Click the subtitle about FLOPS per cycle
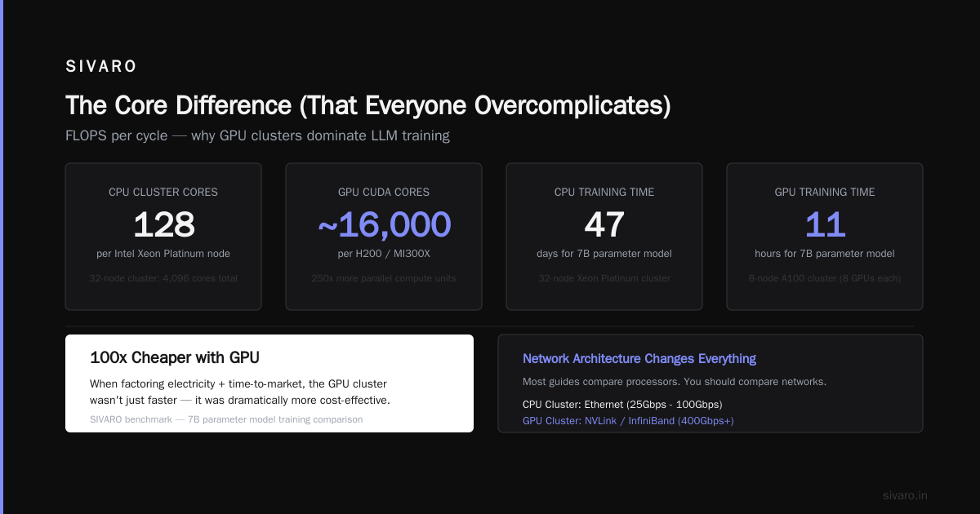980x514 pixels. click(257, 135)
